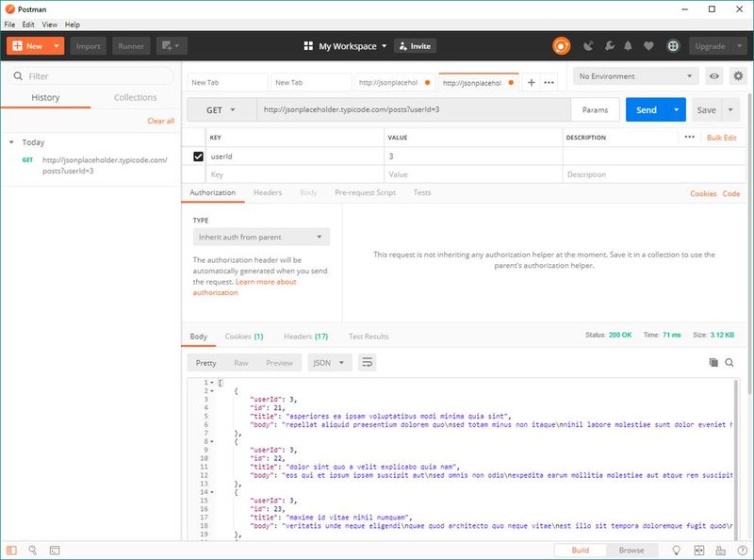This screenshot has width=754, height=560.
Task: Open Find and Replace icon
Action: pos(33,550)
